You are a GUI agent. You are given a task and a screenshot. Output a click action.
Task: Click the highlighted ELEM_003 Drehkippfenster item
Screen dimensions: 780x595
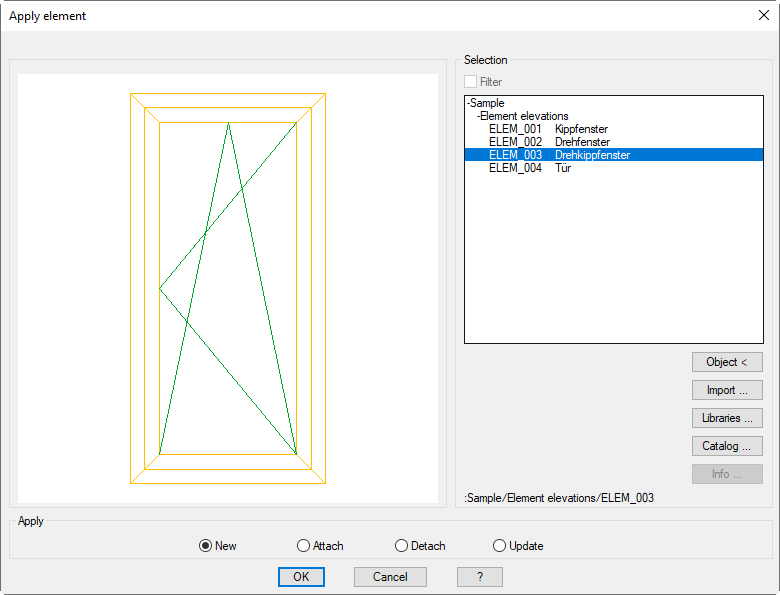559,155
